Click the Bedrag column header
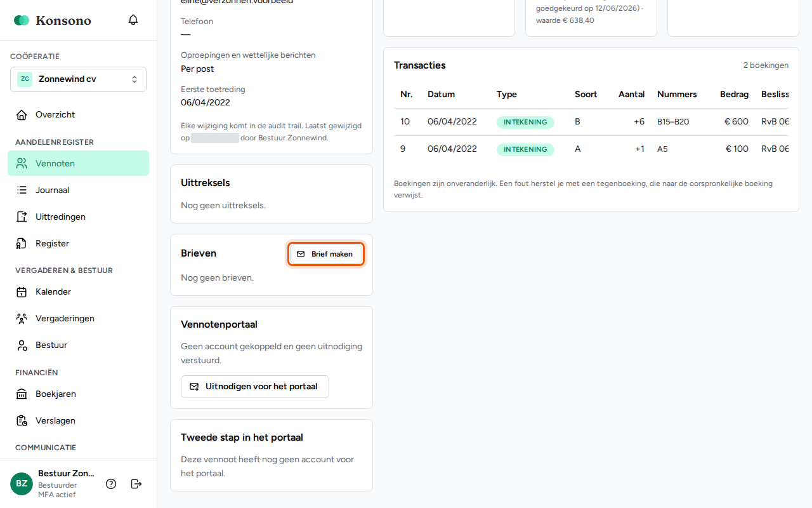Viewport: 812px width, 508px height. (734, 95)
